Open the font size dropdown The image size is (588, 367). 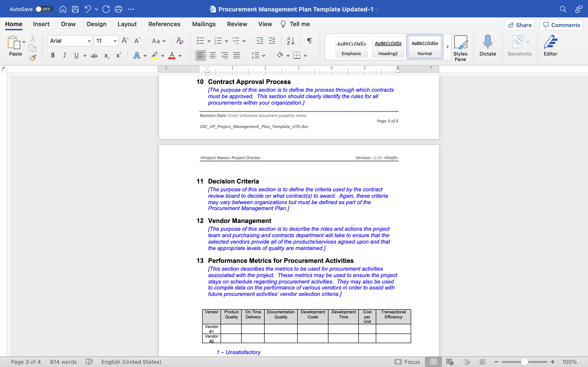[x=106, y=41]
